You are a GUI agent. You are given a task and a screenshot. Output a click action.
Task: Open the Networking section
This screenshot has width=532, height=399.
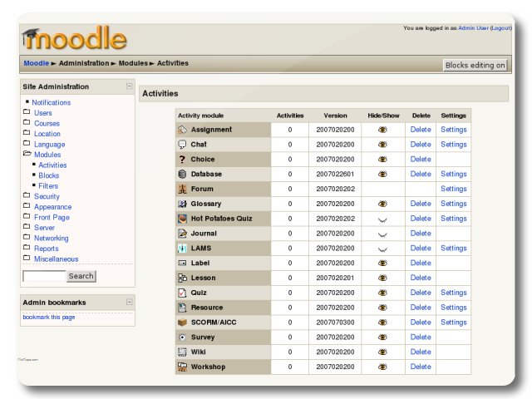pyautogui.click(x=52, y=239)
